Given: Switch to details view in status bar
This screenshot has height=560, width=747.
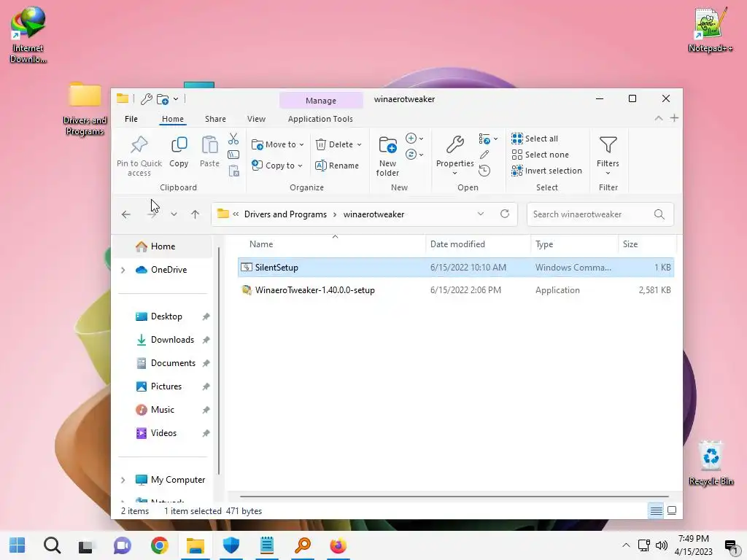Looking at the screenshot, I should [x=656, y=511].
